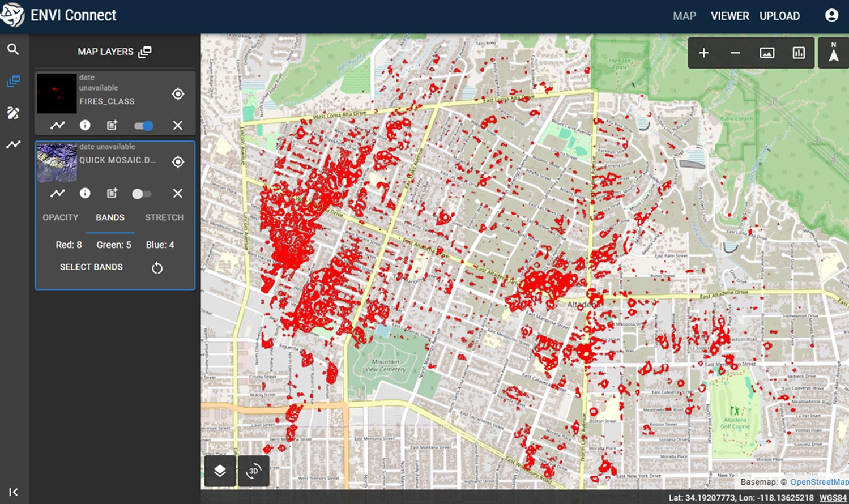Viewport: 849px width, 504px height.
Task: Show info for QUICK MOSAIC layer
Action: coord(85,194)
